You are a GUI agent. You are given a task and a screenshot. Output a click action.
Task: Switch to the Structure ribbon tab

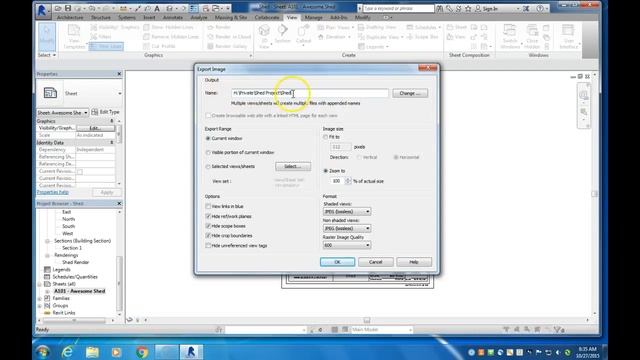tap(100, 18)
